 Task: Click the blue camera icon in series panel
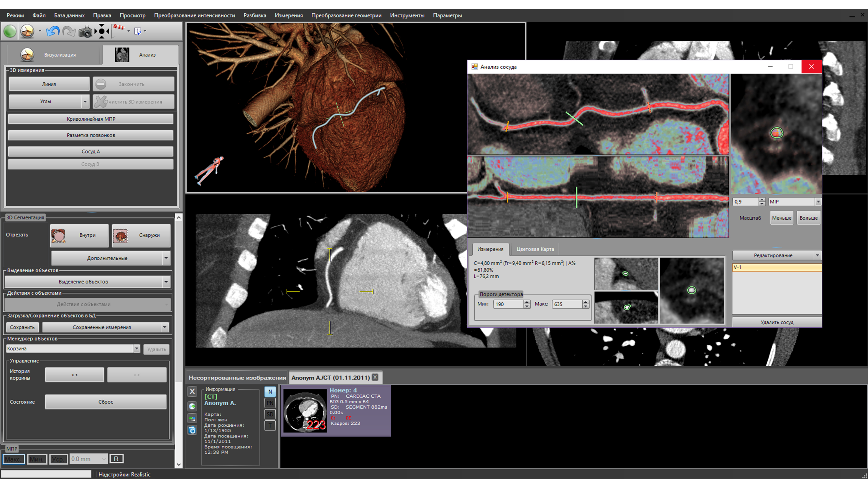click(x=192, y=430)
